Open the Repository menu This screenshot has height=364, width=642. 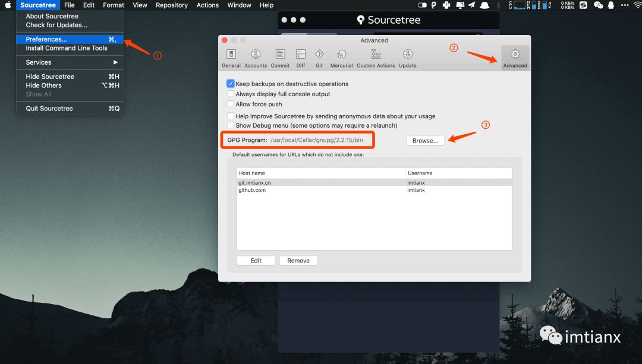coord(172,5)
